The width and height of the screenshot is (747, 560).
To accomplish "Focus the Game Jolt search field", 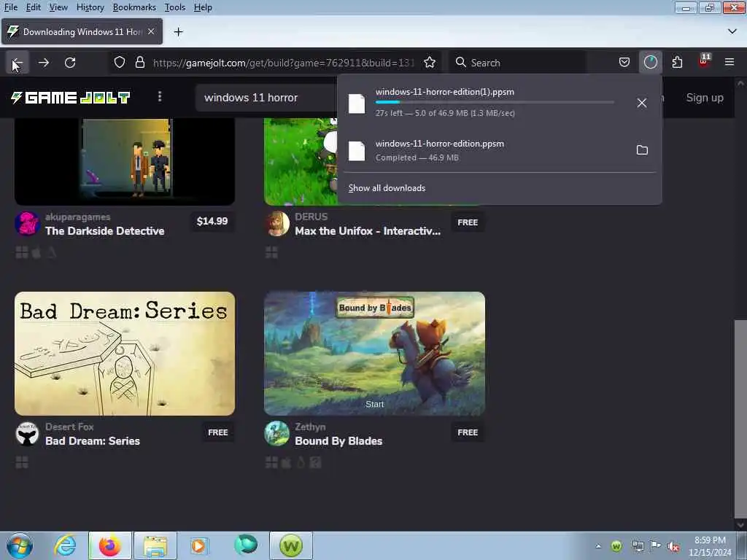I will pos(267,98).
